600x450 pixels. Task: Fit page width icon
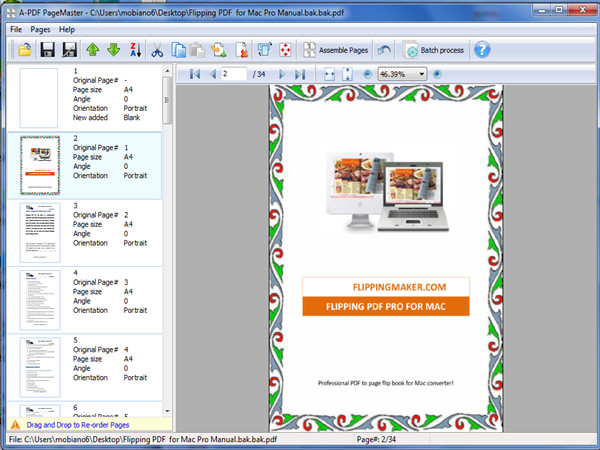[329, 74]
